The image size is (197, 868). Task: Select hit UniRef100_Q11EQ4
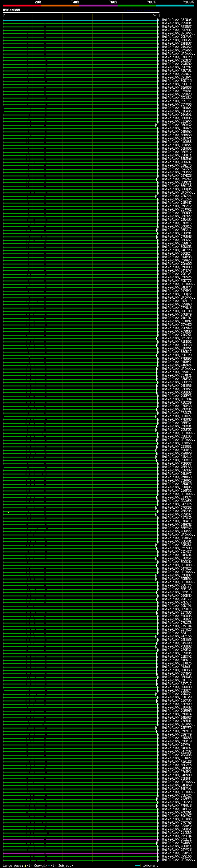pos(177,836)
